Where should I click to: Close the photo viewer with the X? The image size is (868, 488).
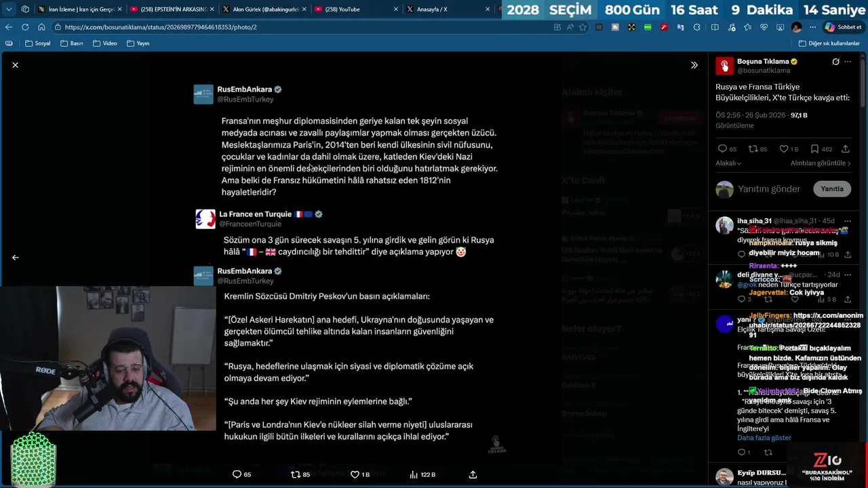coord(15,65)
